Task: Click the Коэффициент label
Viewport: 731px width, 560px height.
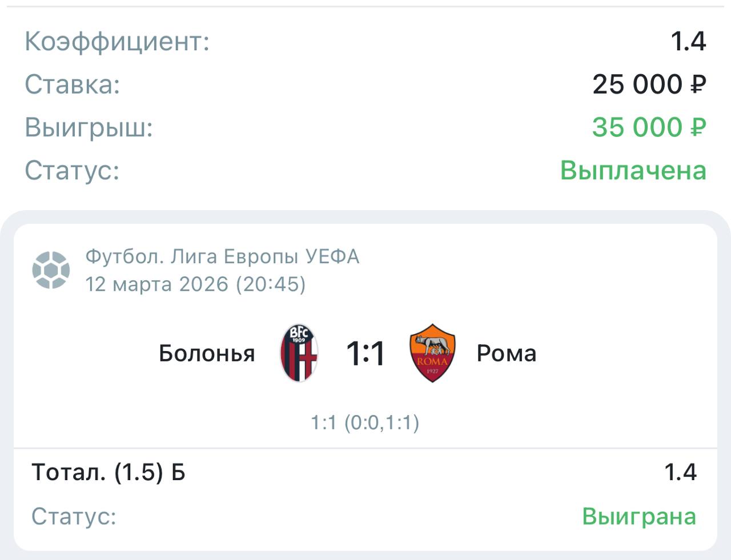Action: coord(117,42)
